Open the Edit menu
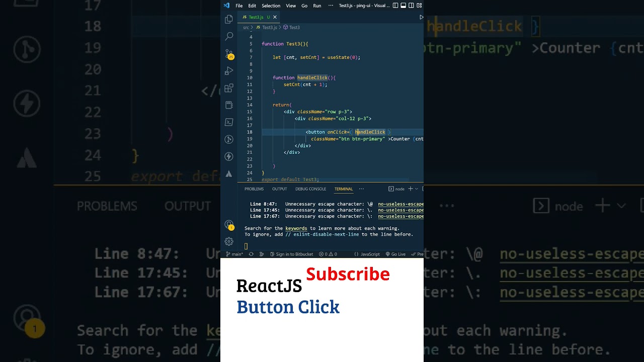This screenshot has width=644, height=362. click(x=252, y=6)
